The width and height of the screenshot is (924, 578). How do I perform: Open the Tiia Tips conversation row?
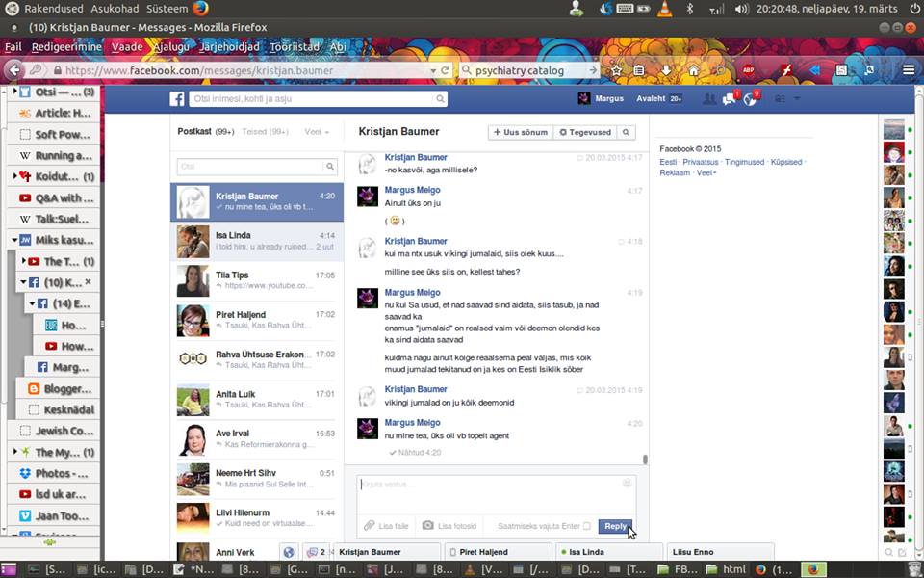click(256, 280)
